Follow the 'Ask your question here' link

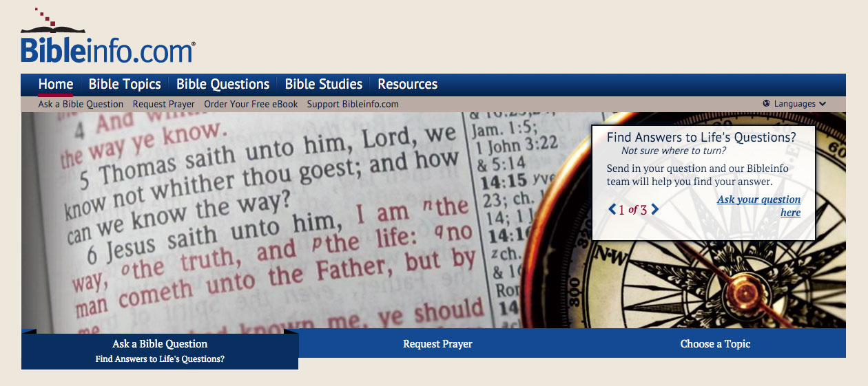point(759,206)
